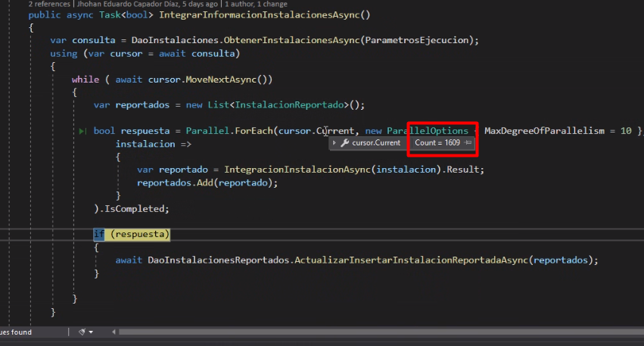This screenshot has height=346, width=644.
Task: Click the issues found status indicator
Action: click(x=15, y=332)
